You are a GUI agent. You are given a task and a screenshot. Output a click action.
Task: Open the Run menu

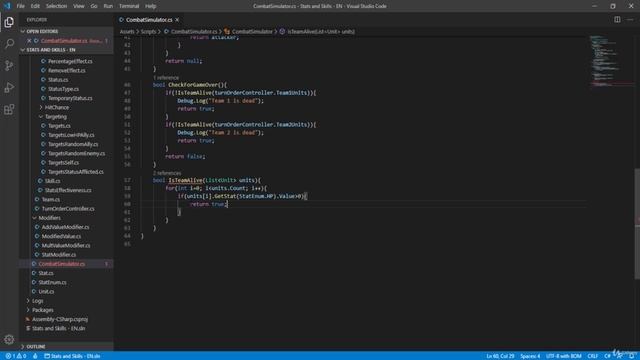pos(108,6)
